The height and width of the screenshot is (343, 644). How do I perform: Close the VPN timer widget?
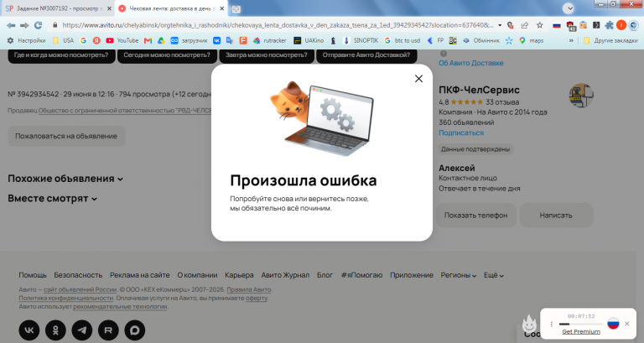(626, 324)
